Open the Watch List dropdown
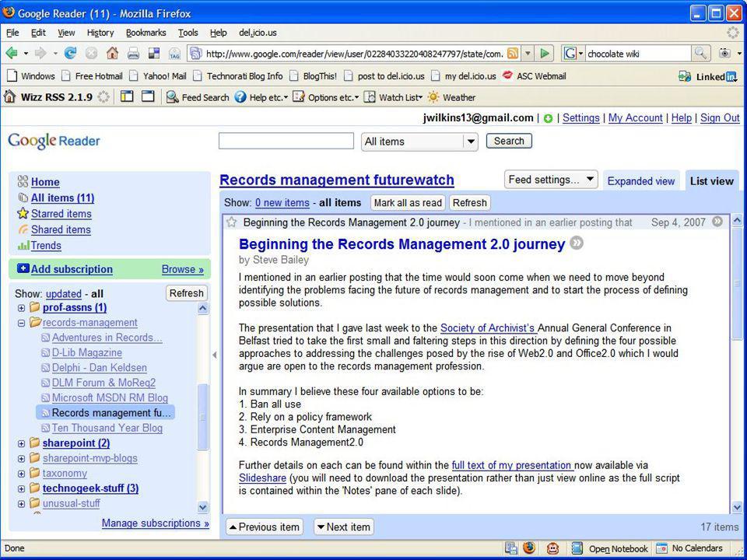This screenshot has height=560, width=747. pos(393,97)
